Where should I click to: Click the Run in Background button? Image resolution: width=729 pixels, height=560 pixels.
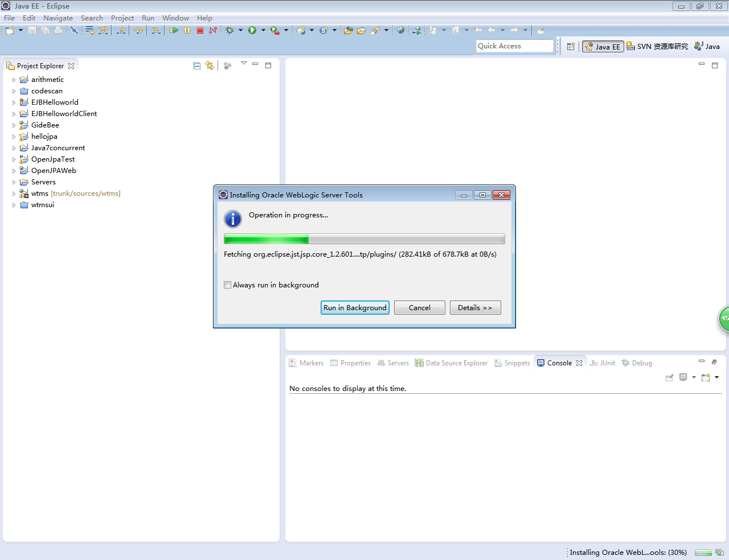(x=355, y=308)
